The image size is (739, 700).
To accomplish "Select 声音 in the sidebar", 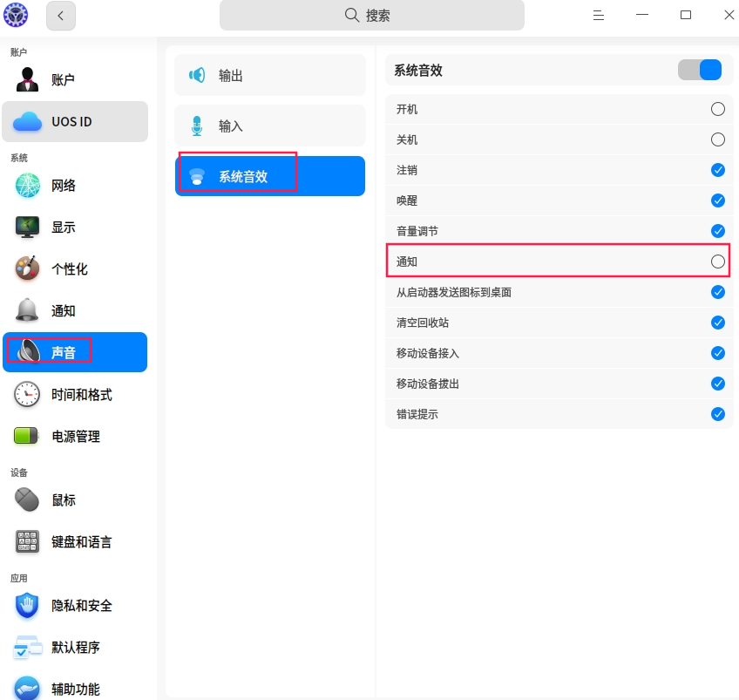I will point(75,352).
